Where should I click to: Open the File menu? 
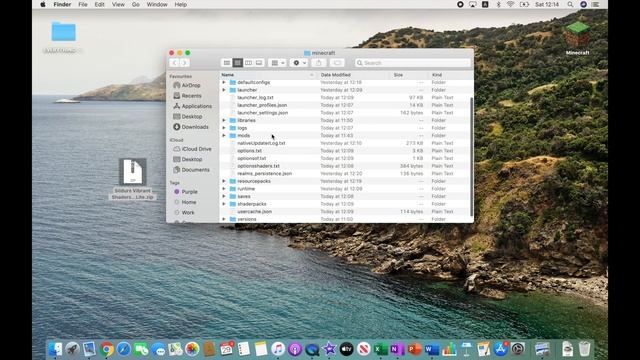(83, 4)
